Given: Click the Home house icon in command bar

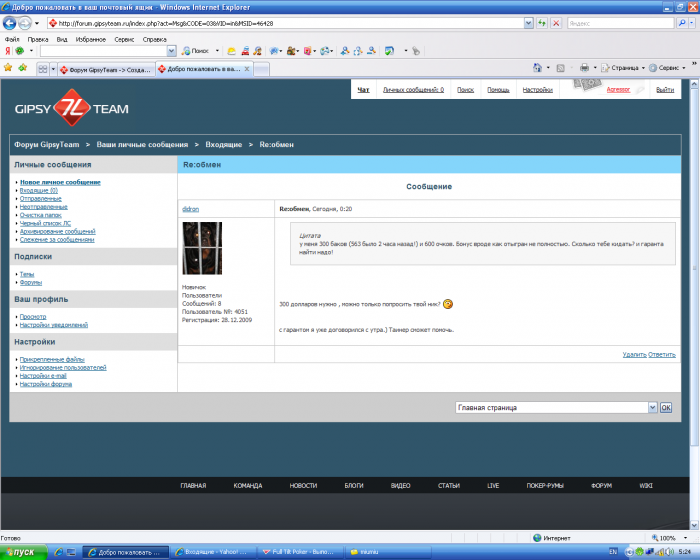Looking at the screenshot, I should pos(537,68).
